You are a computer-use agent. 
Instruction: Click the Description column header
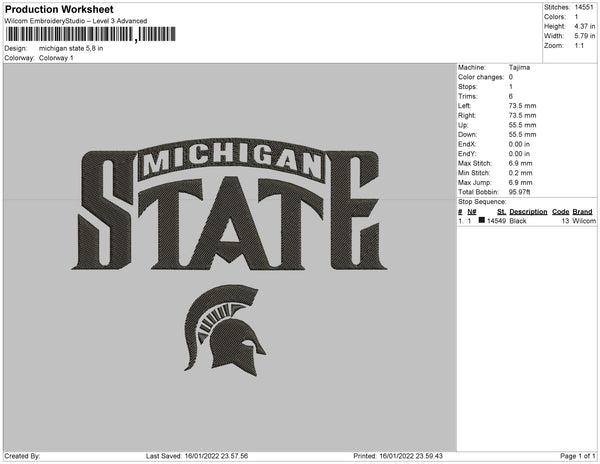528,212
